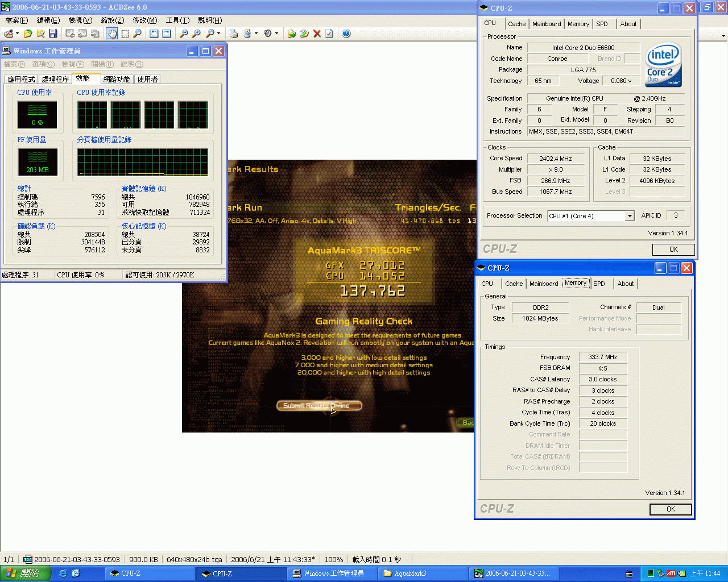Screen dimensions: 728x582
Task: Select the rectangular selection tool
Action: tap(125, 34)
